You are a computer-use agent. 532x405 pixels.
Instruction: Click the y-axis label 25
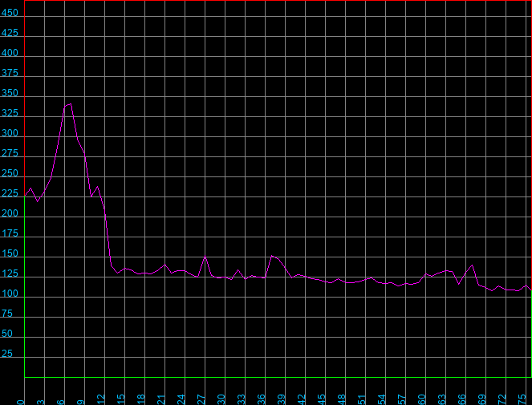tap(7, 354)
